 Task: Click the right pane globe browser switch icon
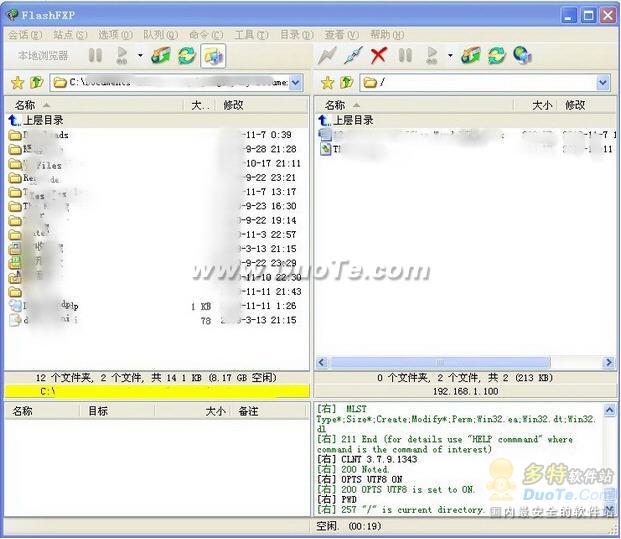click(x=522, y=55)
